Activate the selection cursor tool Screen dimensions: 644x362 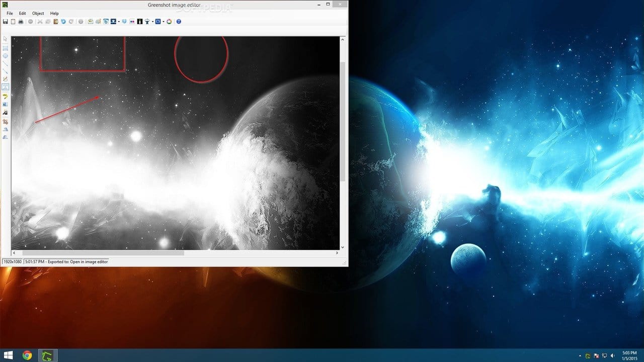(6, 39)
